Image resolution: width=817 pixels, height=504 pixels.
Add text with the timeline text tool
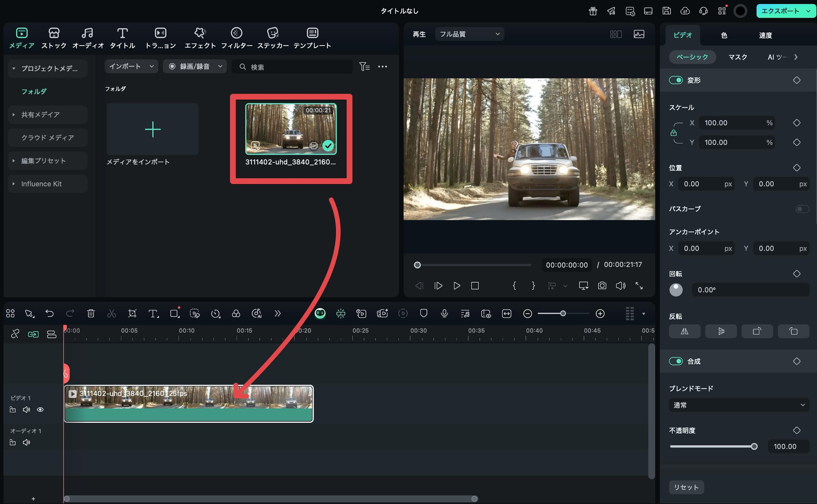[x=153, y=313]
